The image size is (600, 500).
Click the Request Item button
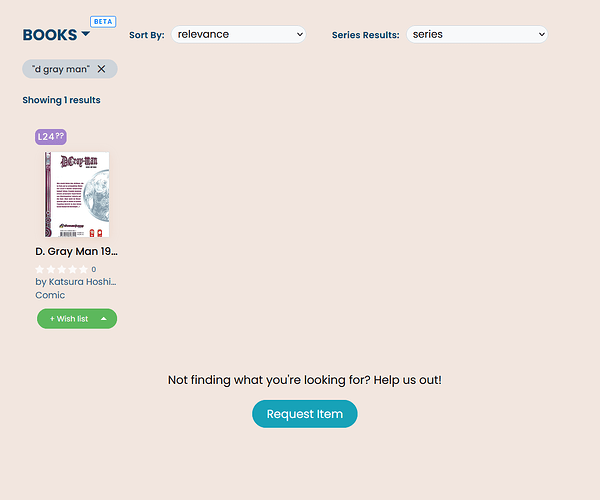[305, 414]
